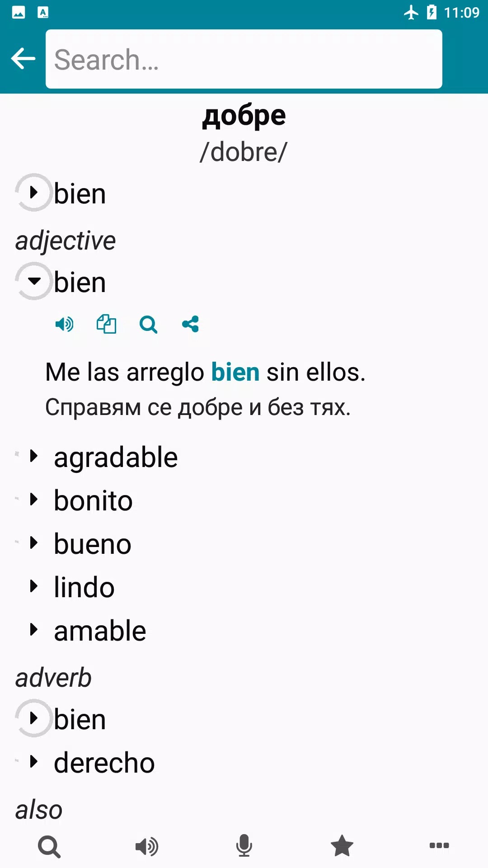Image resolution: width=488 pixels, height=868 pixels.
Task: Click the highlighted word bien in example
Action: point(235,373)
